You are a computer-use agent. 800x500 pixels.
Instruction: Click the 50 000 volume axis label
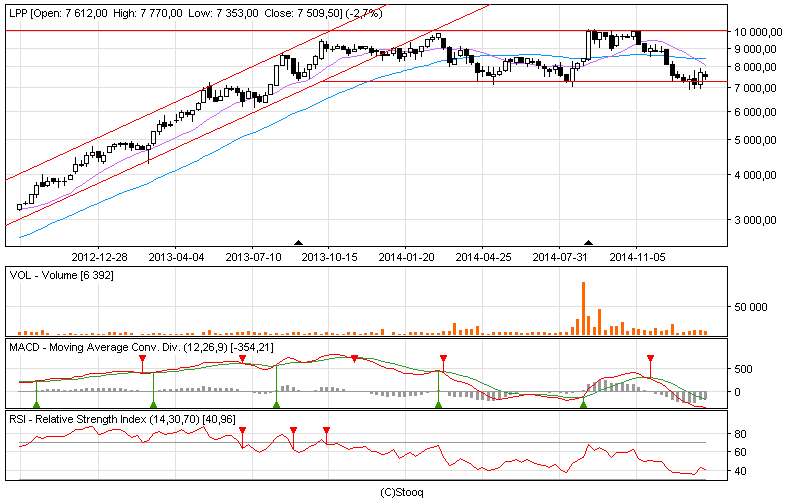pyautogui.click(x=751, y=307)
